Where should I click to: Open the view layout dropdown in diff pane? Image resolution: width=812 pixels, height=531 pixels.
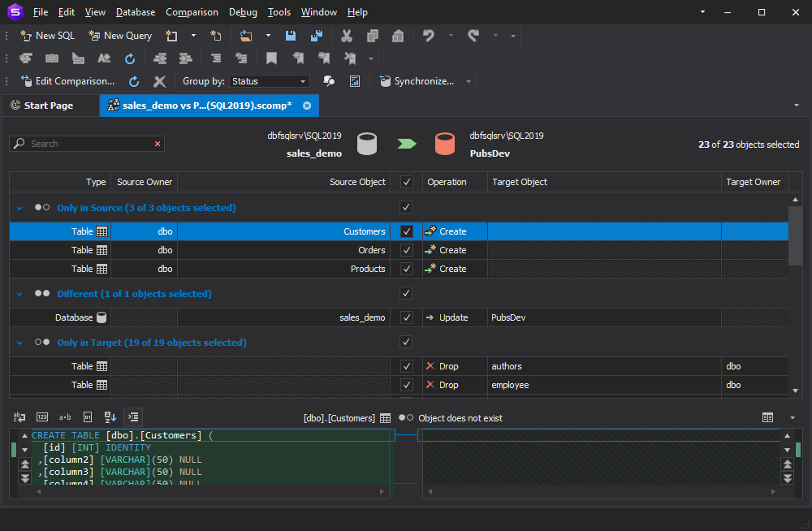tap(793, 417)
